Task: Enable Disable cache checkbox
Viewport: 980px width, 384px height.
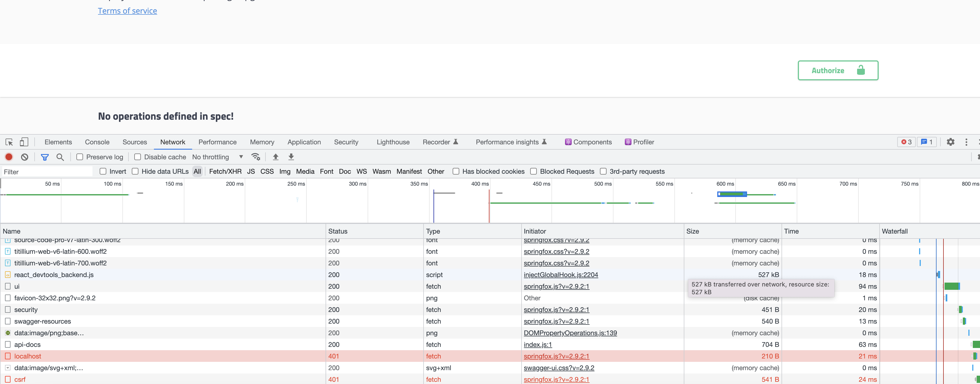Action: [138, 157]
